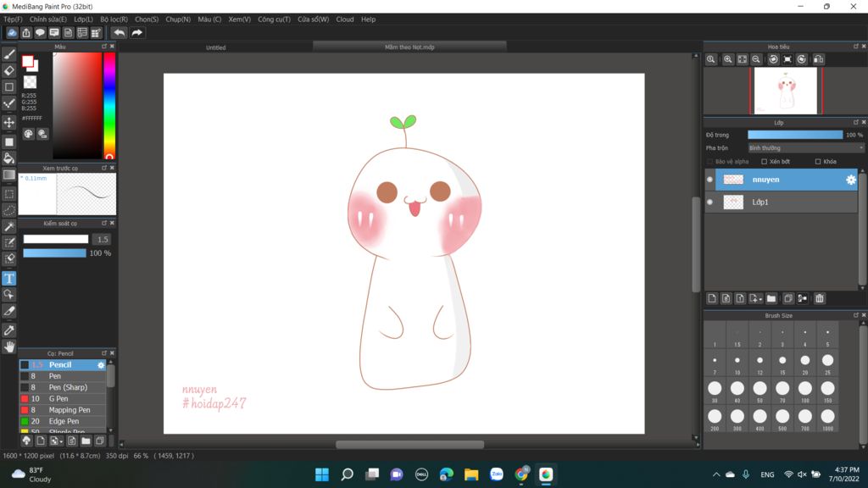Select the transparent color swatch
Screen dimensions: 868x488
pos(30,82)
